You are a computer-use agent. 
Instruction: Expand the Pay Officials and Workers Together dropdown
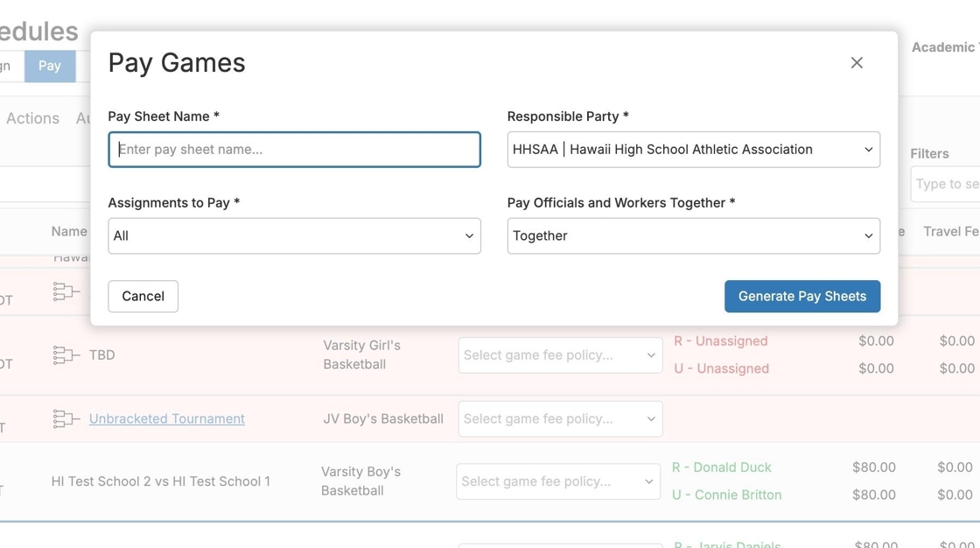coord(693,236)
